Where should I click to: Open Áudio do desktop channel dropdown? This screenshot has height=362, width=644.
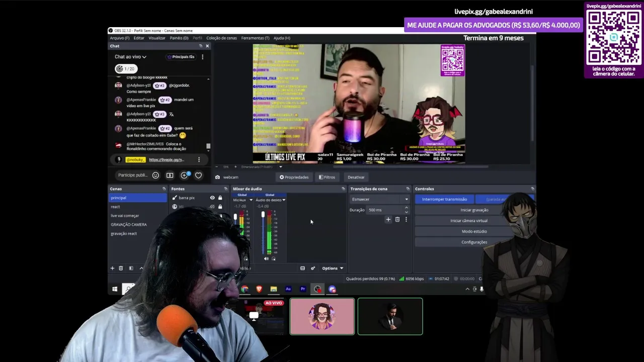coord(284,200)
